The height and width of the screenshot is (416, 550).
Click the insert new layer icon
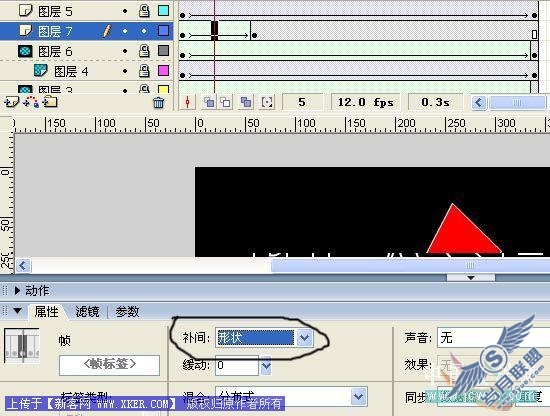11,102
